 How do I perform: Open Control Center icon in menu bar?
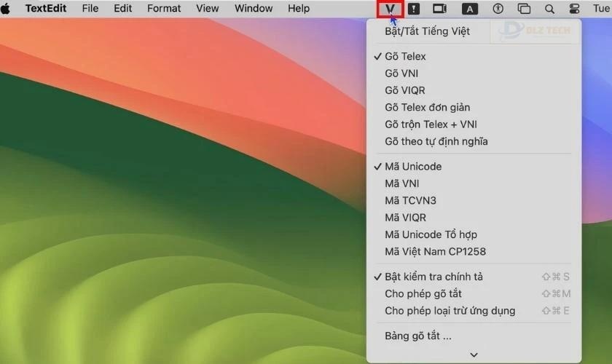pyautogui.click(x=574, y=9)
